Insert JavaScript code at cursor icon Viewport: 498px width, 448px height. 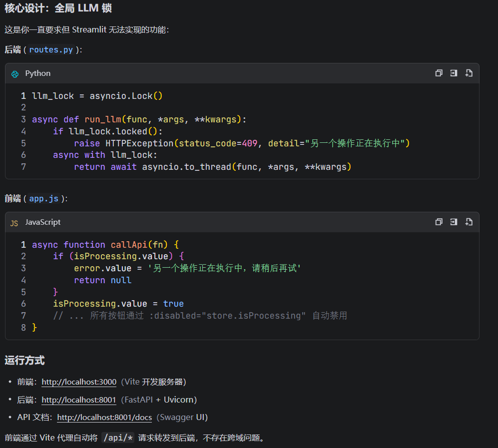454,222
